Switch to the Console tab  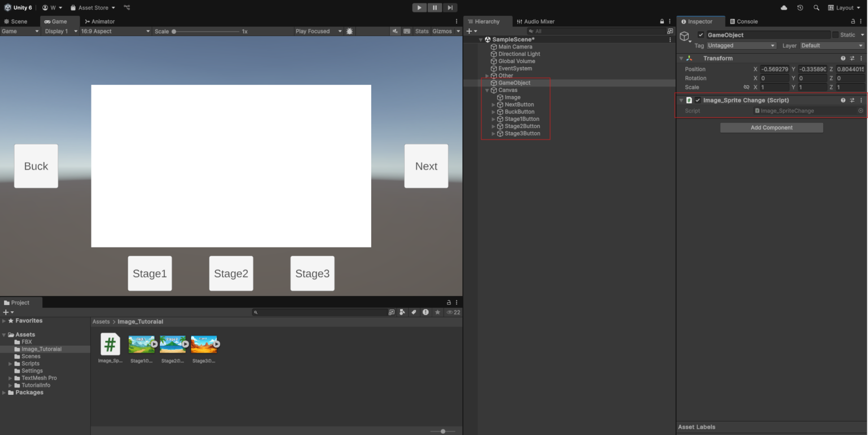click(x=744, y=21)
